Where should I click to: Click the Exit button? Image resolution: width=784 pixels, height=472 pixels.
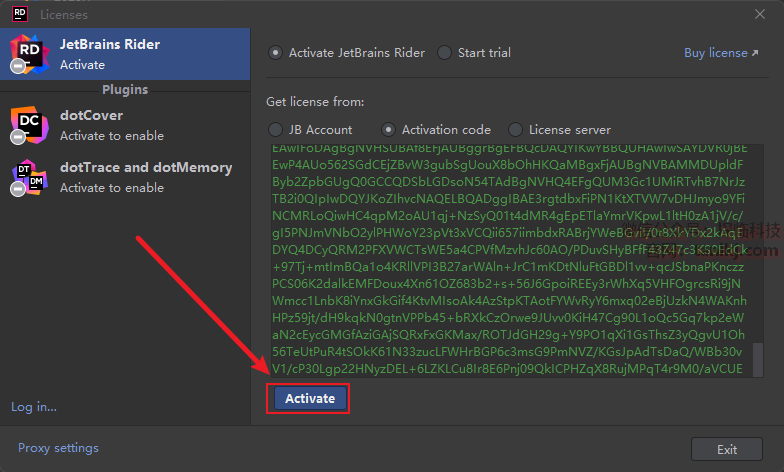pos(727,449)
